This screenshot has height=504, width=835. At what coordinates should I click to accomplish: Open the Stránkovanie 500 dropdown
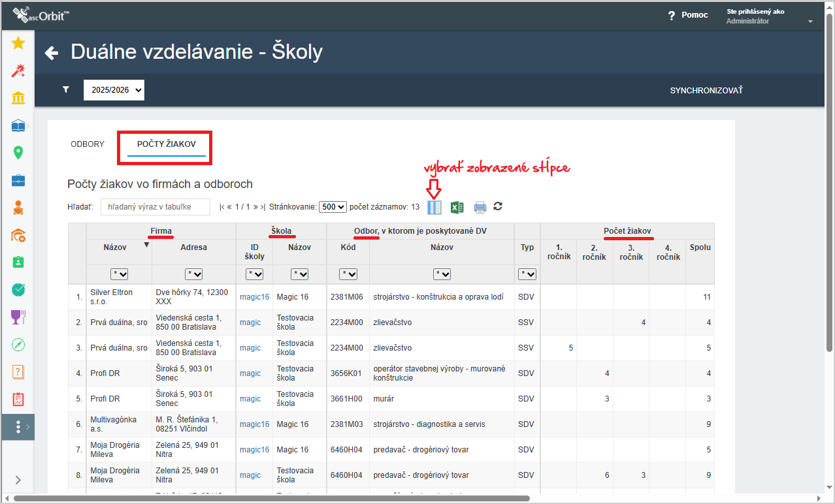333,207
